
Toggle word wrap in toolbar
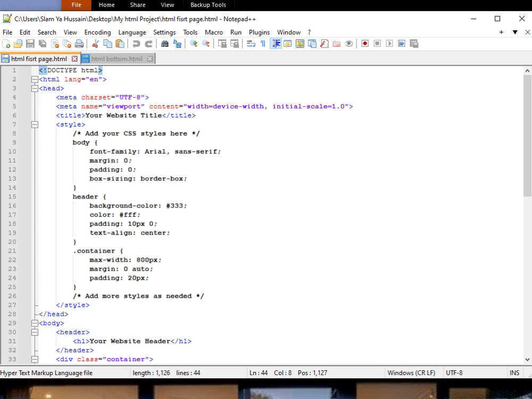(x=251, y=44)
